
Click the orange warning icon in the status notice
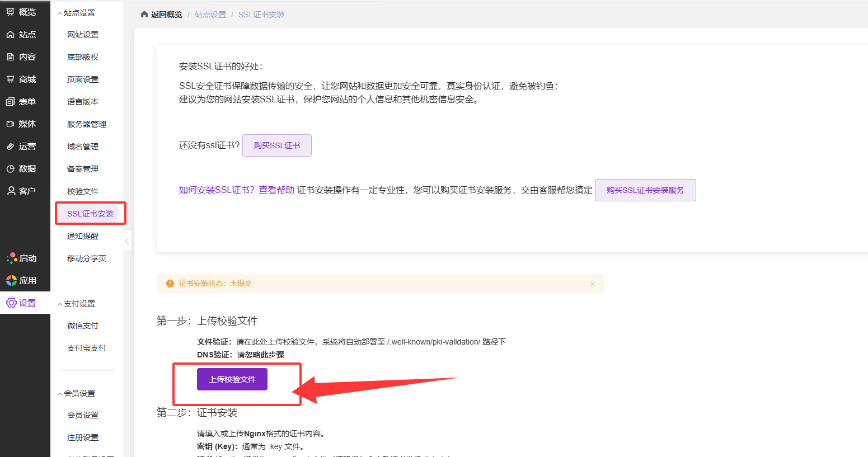pyautogui.click(x=170, y=284)
